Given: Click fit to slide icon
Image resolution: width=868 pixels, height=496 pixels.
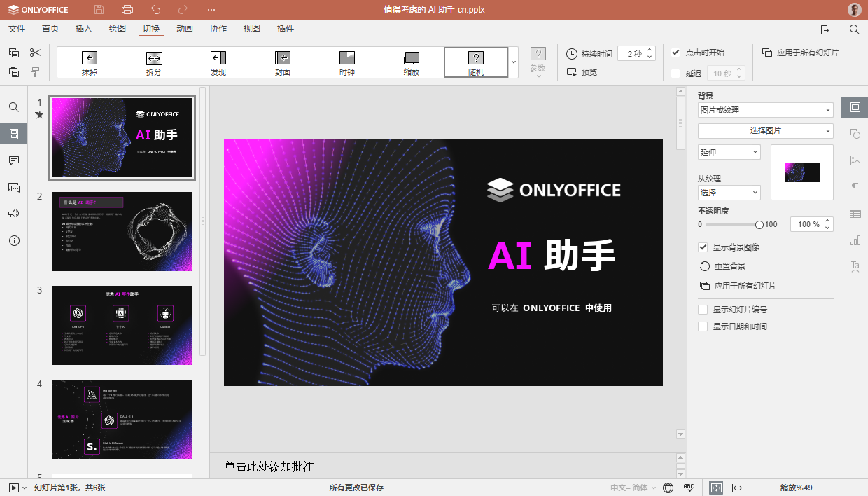Looking at the screenshot, I should pyautogui.click(x=716, y=488).
